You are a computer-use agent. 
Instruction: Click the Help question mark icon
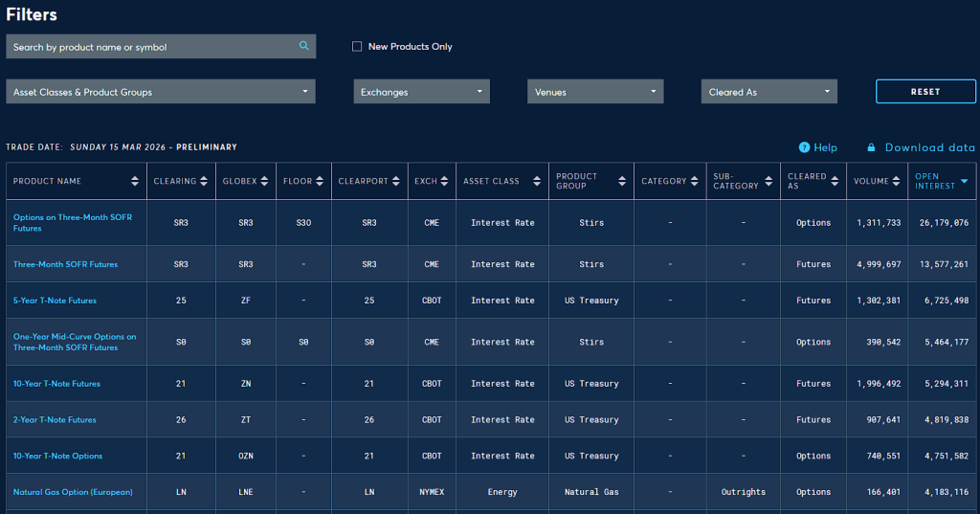point(805,147)
